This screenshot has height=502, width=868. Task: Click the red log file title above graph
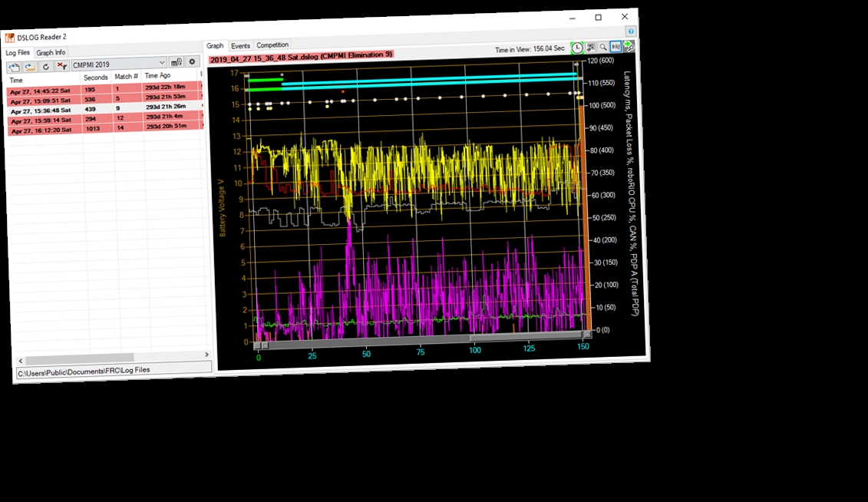tap(301, 57)
